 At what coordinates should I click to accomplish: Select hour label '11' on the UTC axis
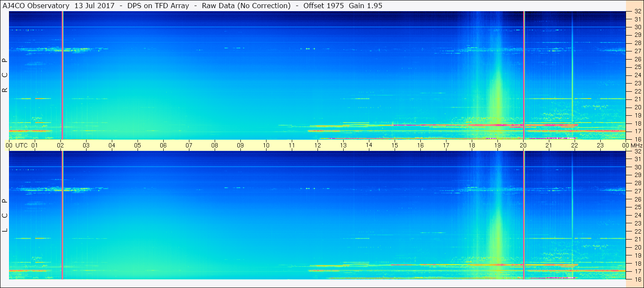292,145
